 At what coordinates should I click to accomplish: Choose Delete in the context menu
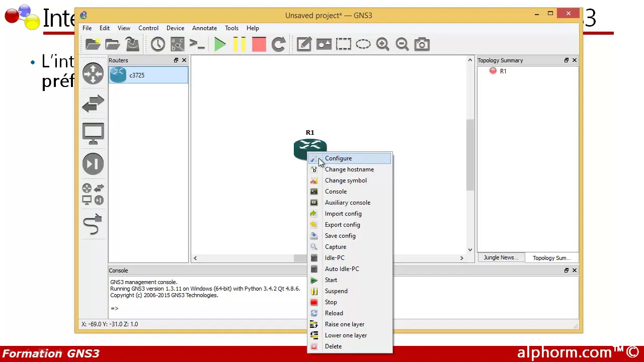coord(350,346)
